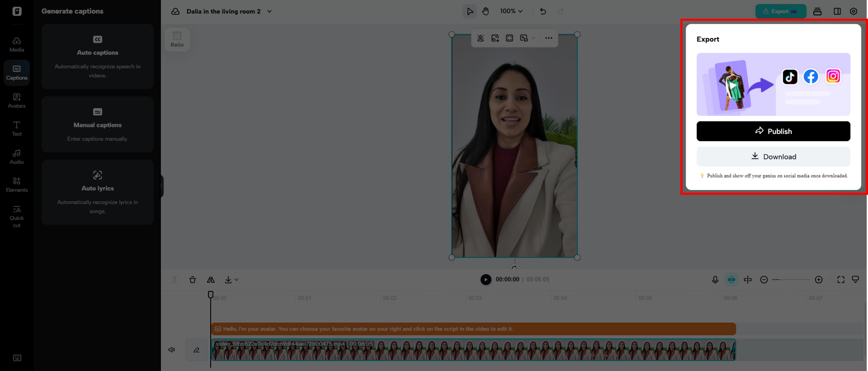This screenshot has width=868, height=371.
Task: Open the Quick cut tool
Action: [16, 217]
